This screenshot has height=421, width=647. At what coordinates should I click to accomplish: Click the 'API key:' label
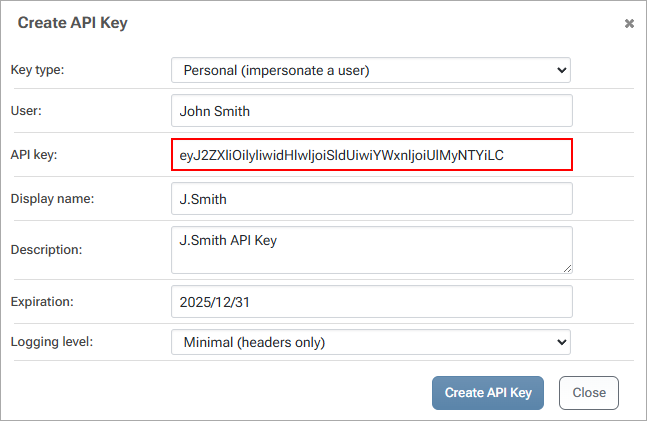click(33, 155)
